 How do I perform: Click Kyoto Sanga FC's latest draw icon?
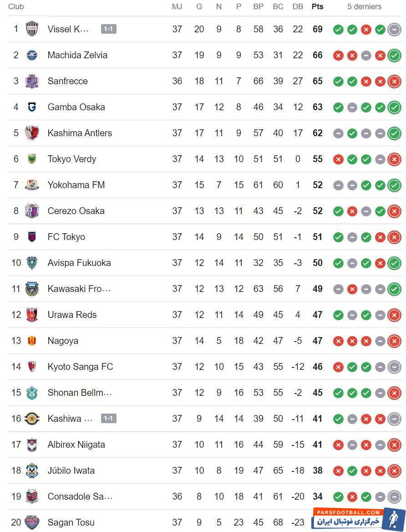[394, 367]
